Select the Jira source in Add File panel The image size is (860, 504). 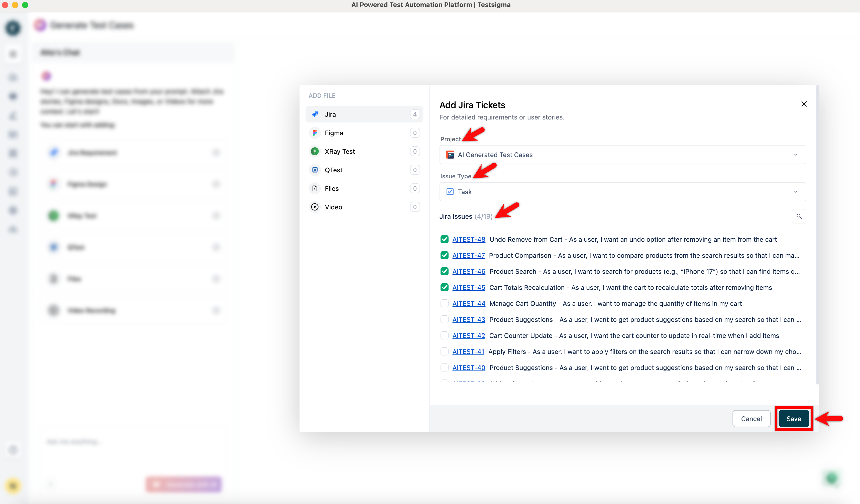pos(364,114)
